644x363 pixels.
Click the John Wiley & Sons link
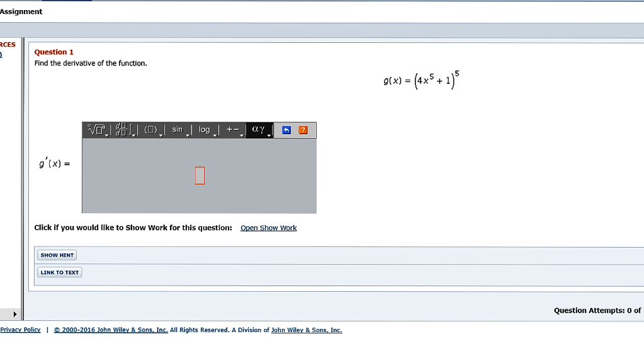click(x=307, y=329)
